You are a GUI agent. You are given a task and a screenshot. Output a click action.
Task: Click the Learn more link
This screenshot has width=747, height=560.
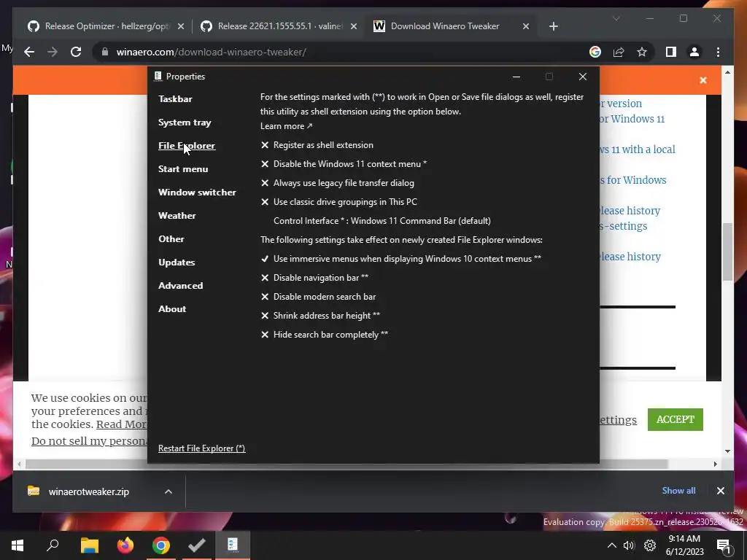coord(286,126)
